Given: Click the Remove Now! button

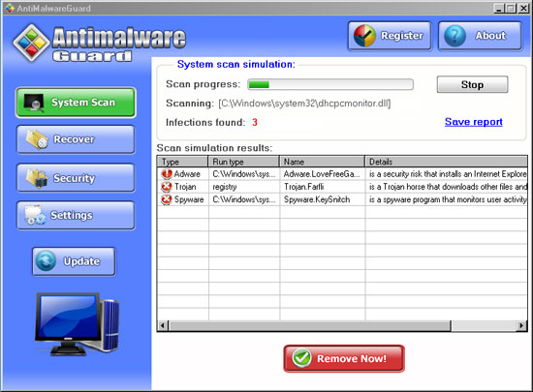Looking at the screenshot, I should (x=344, y=359).
